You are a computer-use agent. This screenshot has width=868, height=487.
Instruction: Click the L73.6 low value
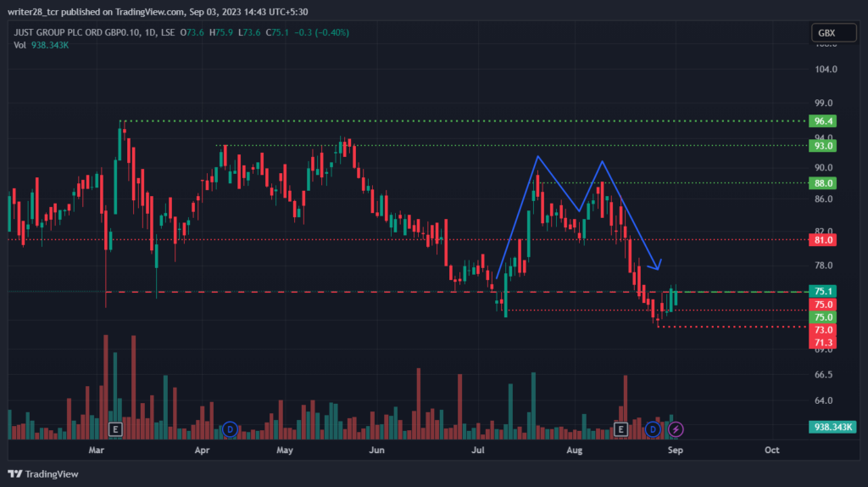point(249,33)
